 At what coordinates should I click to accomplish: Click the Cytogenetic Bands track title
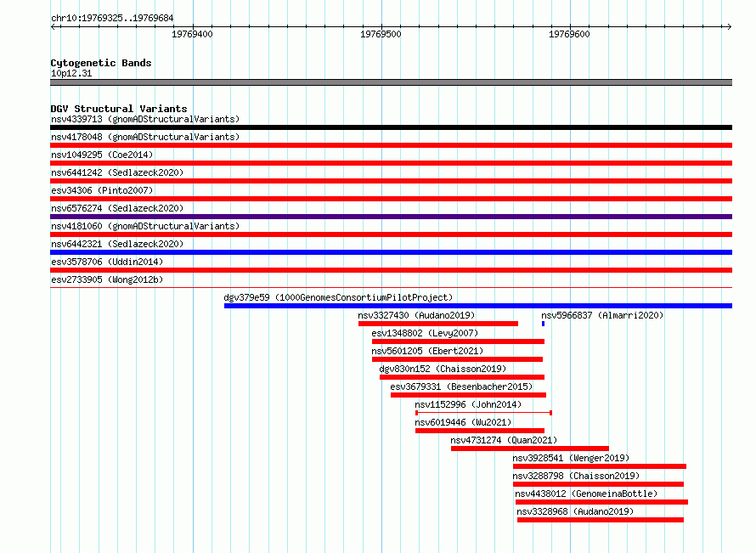[x=101, y=63]
